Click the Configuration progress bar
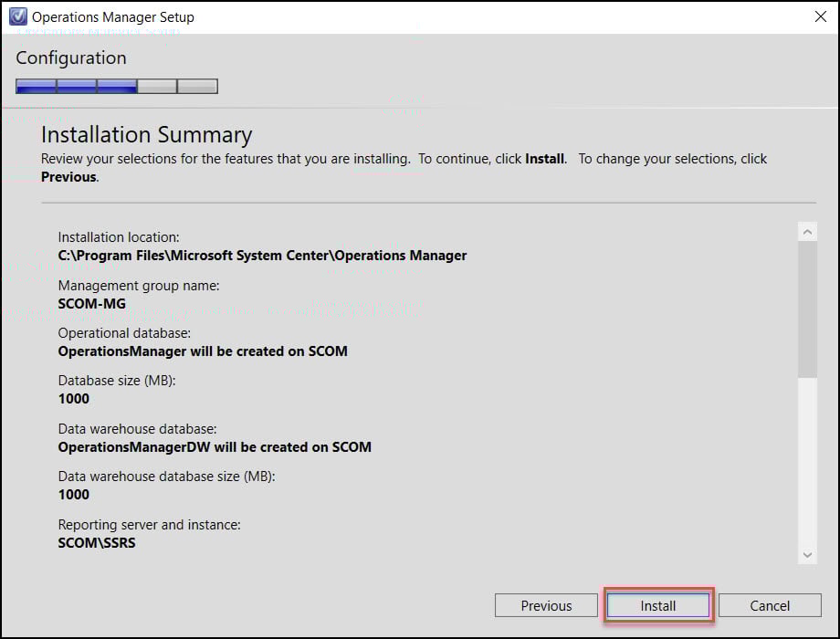 pos(117,86)
